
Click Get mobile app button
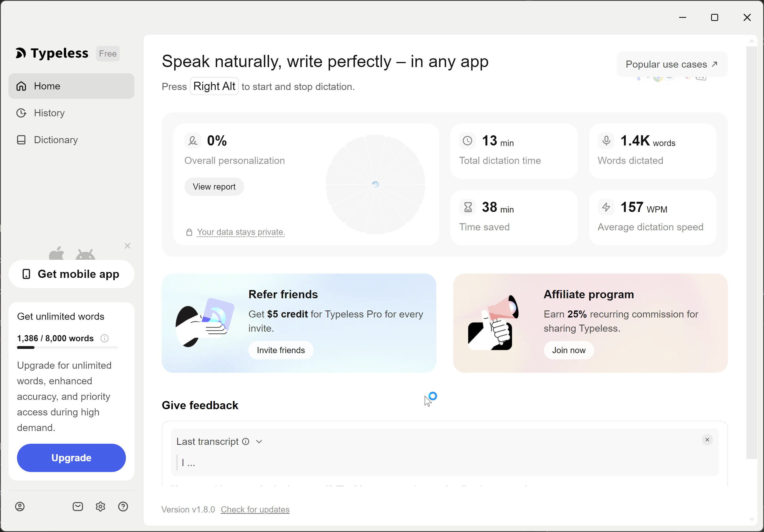coord(71,274)
